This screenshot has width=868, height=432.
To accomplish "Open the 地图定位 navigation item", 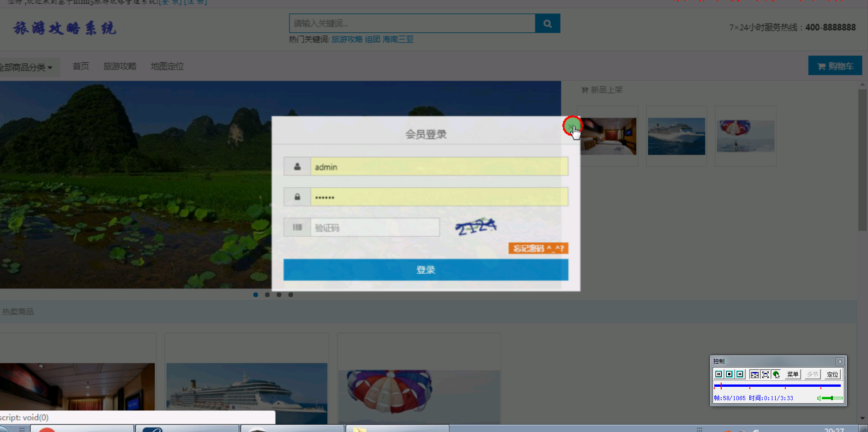I will coord(167,66).
